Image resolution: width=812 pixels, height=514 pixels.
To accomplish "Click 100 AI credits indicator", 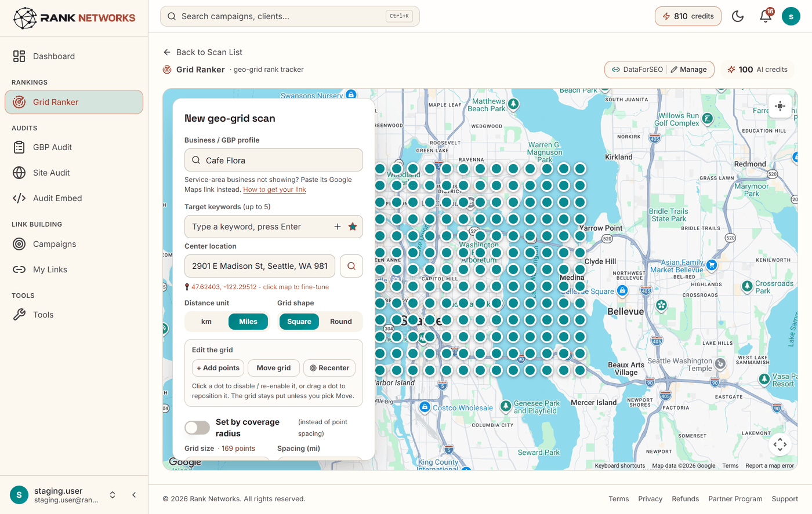I will click(x=757, y=70).
